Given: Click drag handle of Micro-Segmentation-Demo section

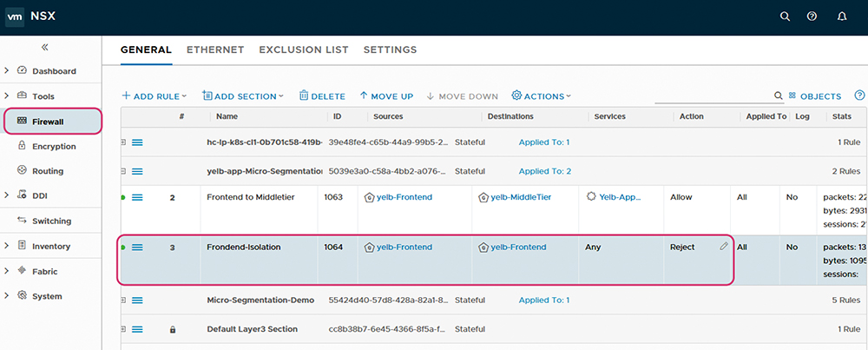Looking at the screenshot, I should coord(137,300).
